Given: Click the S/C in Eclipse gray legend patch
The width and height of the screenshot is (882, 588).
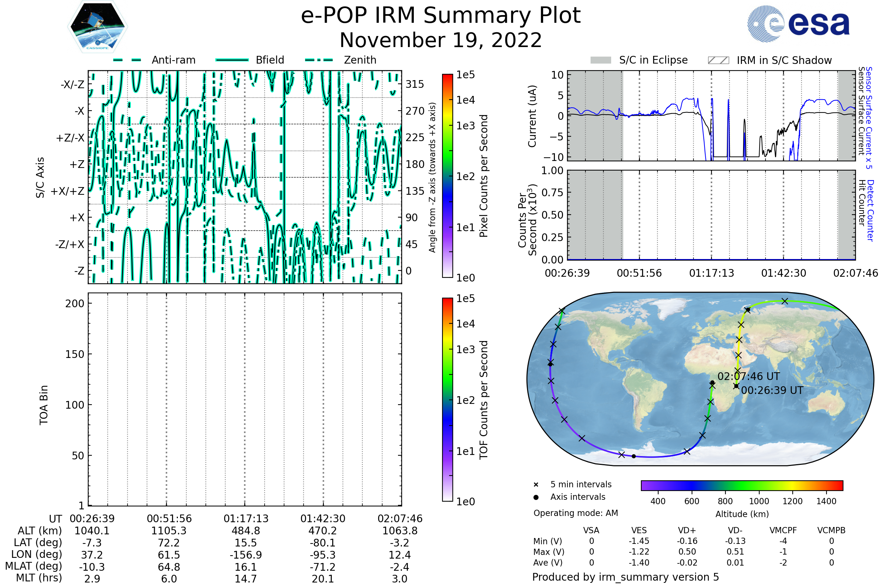Looking at the screenshot, I should pos(601,60).
